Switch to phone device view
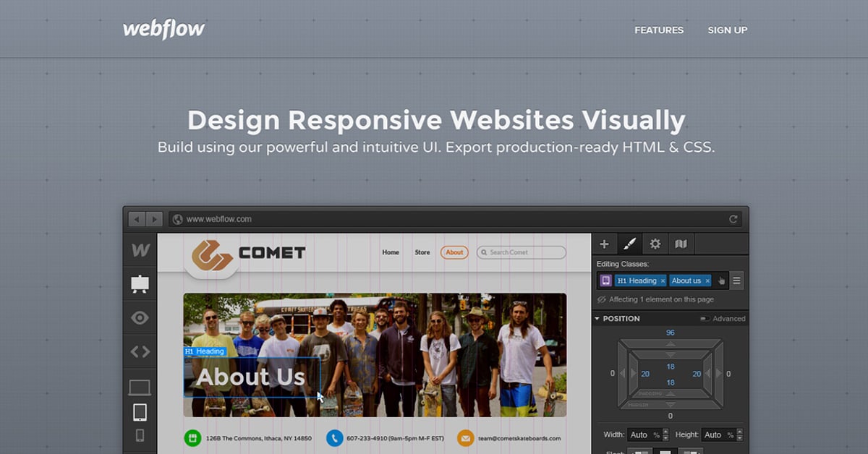868x454 pixels. (140, 435)
